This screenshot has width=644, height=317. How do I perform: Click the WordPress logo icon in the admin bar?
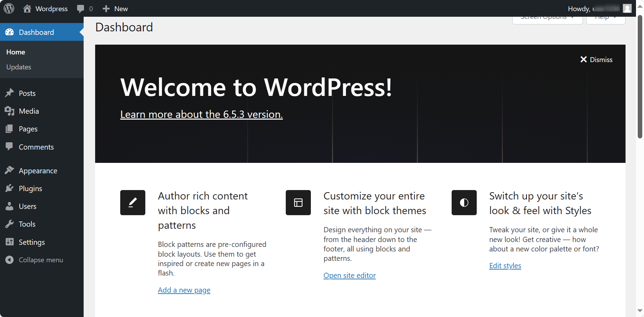9,8
